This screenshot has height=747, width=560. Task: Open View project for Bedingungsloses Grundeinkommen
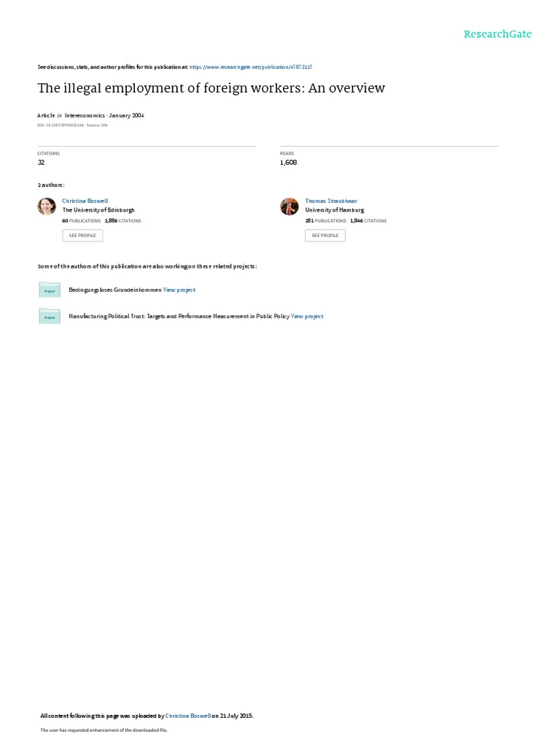(x=179, y=290)
